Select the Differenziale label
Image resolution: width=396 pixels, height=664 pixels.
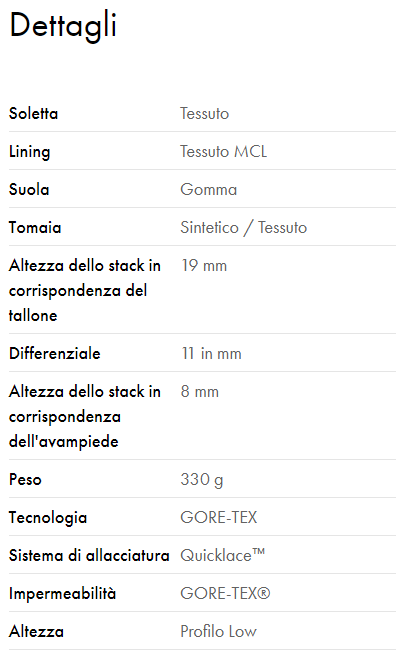pos(55,353)
